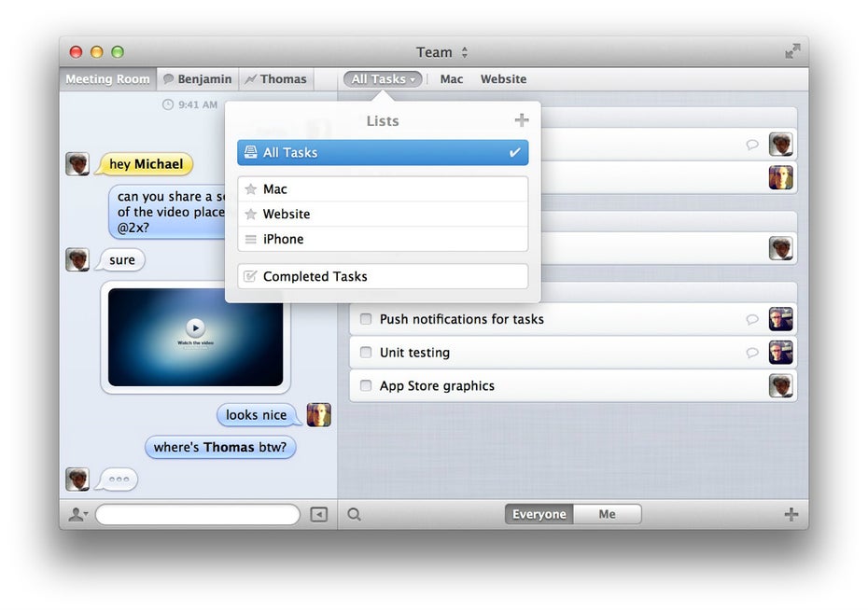Click the chat sidebar collapse arrow icon
Screen dimensions: 868x612
(x=319, y=514)
